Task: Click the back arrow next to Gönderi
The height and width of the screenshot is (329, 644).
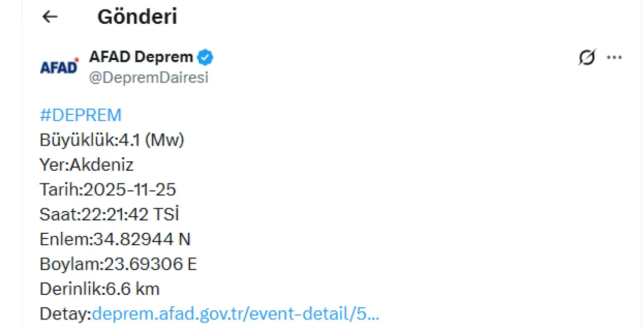Action: 50,17
